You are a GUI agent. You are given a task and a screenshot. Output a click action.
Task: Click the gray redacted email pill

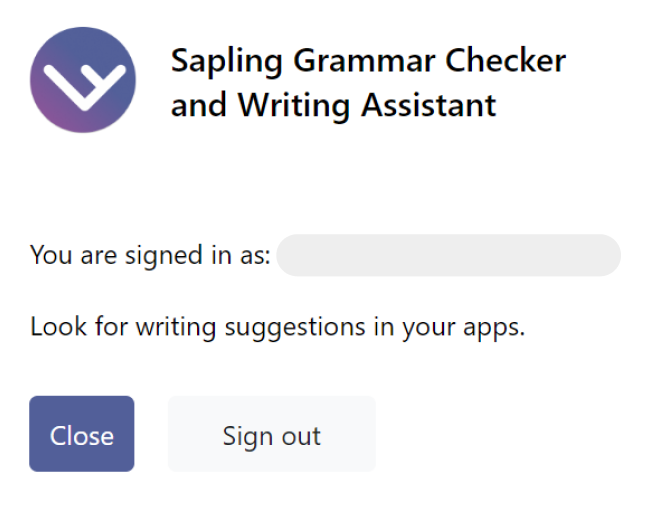[448, 255]
